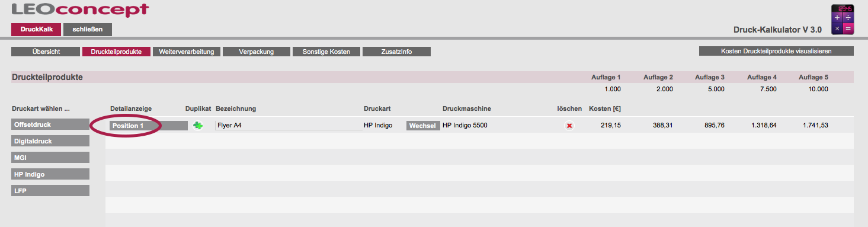Open the calculator icon in top right
The height and width of the screenshot is (227, 868).
843,18
